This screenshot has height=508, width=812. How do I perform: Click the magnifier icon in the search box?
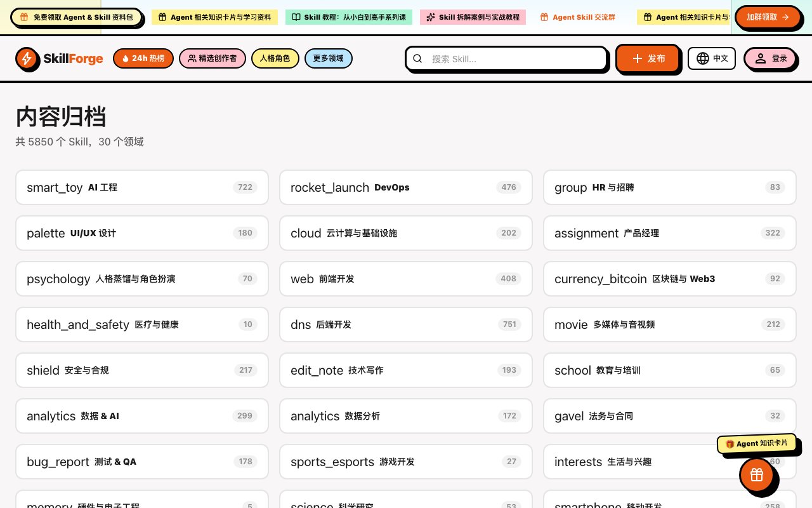(x=417, y=58)
